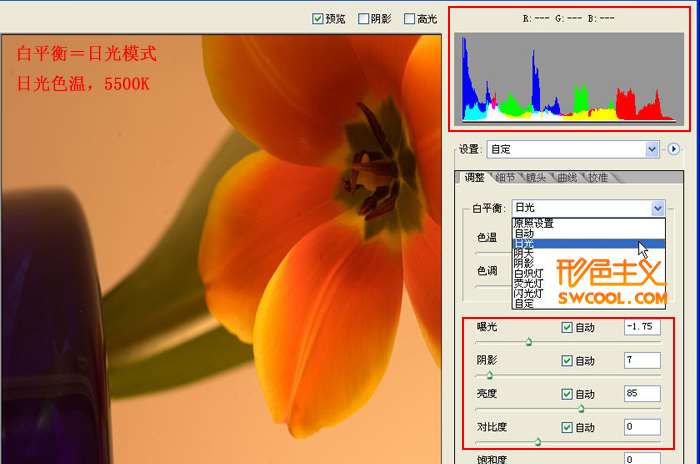Enable the 阴影 shadow clipping checkbox
This screenshot has height=464, width=700.
click(x=363, y=18)
